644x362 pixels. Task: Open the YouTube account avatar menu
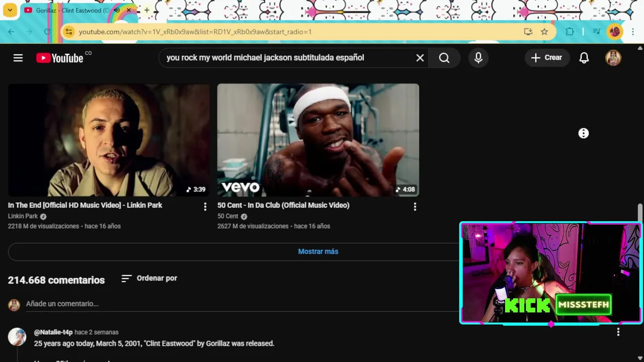tap(613, 58)
